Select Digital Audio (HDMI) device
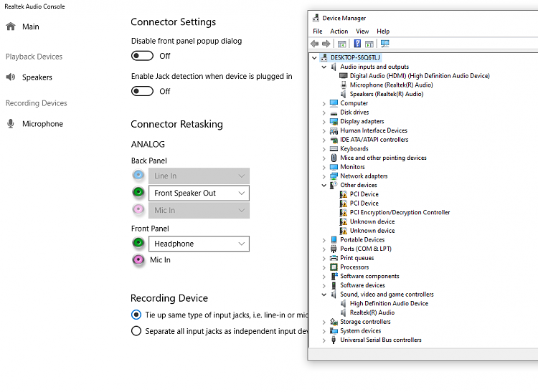 pyautogui.click(x=420, y=76)
